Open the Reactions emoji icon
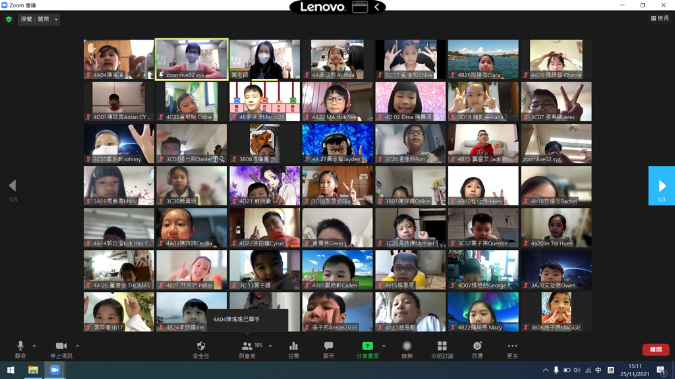The height and width of the screenshot is (379, 675). pyautogui.click(x=477, y=346)
